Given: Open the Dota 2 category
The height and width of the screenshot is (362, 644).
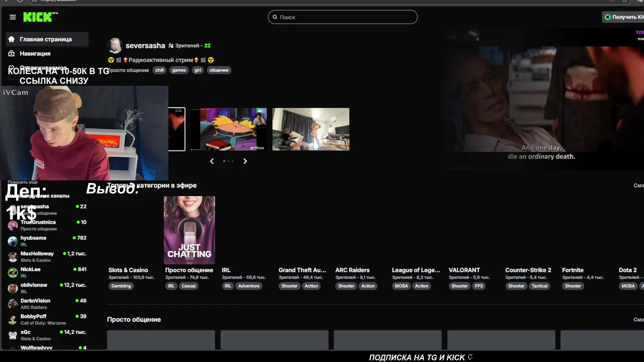Looking at the screenshot, I should pyautogui.click(x=628, y=270).
